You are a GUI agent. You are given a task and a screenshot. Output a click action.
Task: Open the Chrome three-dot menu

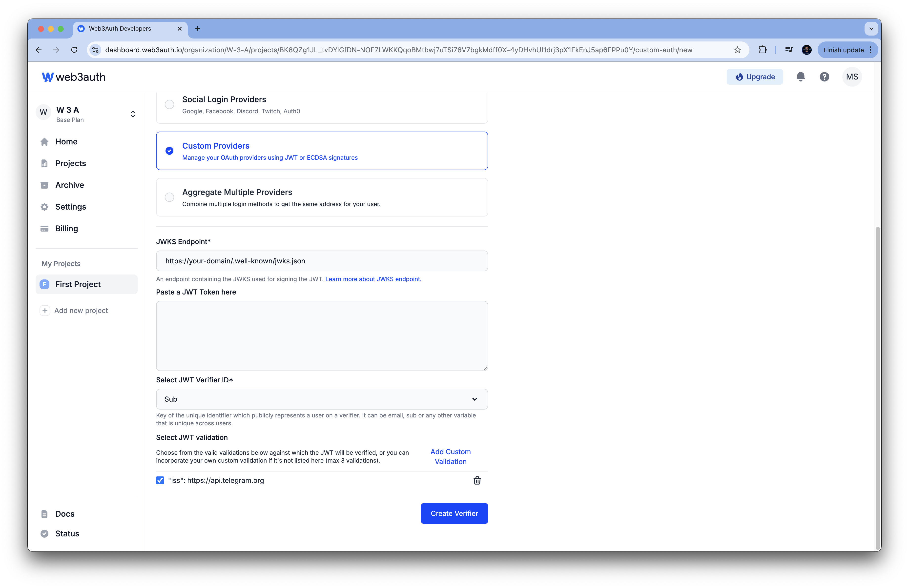pyautogui.click(x=870, y=50)
